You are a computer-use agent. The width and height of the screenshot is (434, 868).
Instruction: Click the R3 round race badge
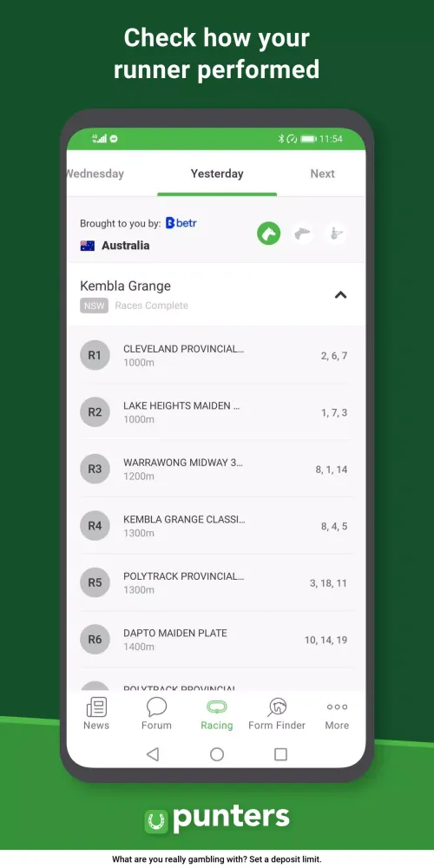95,469
